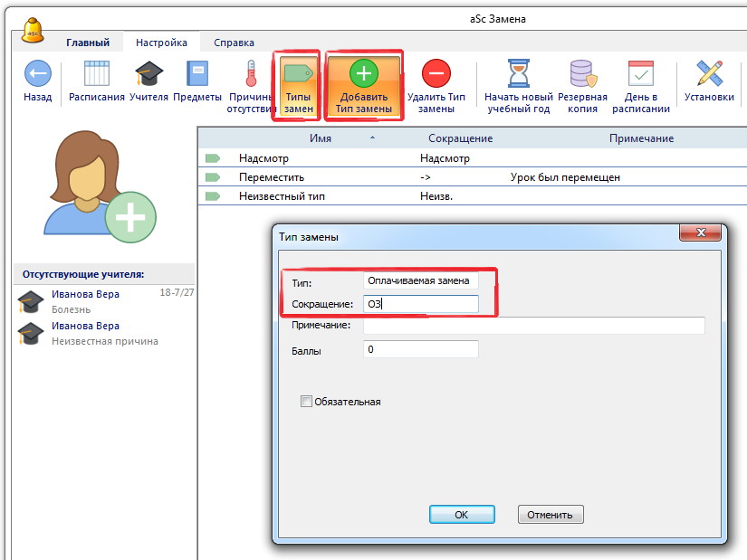747x560 pixels.
Task: Click the Баллы field showing 0
Action: pyautogui.click(x=421, y=349)
